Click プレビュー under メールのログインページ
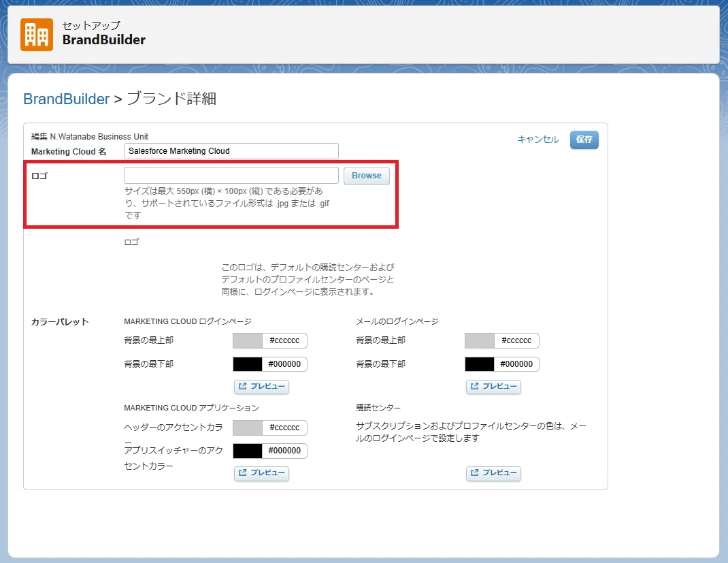The height and width of the screenshot is (563, 728). tap(493, 387)
